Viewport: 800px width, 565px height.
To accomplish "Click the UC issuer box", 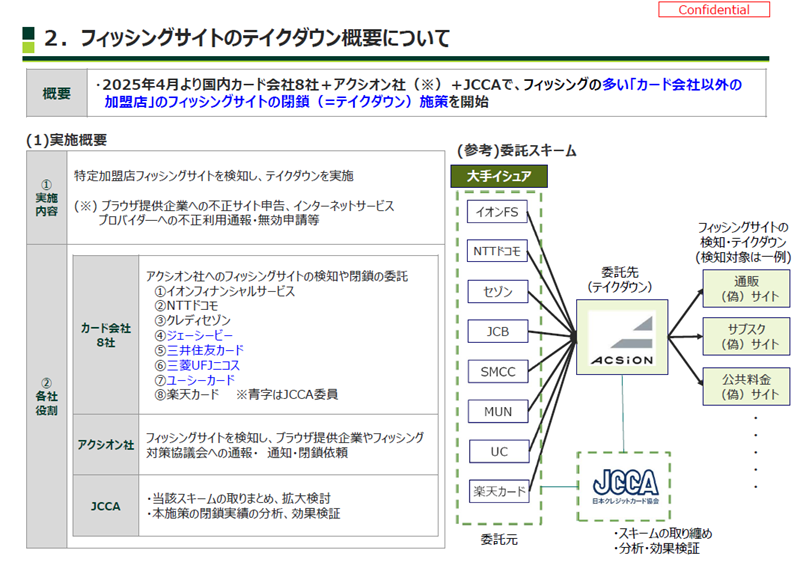I will click(x=498, y=451).
